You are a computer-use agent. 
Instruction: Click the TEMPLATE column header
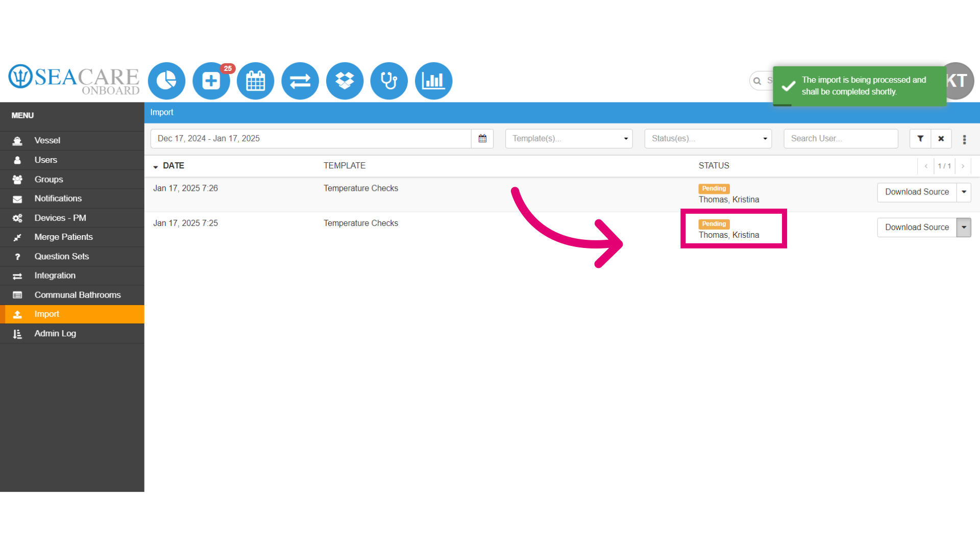[x=345, y=166]
